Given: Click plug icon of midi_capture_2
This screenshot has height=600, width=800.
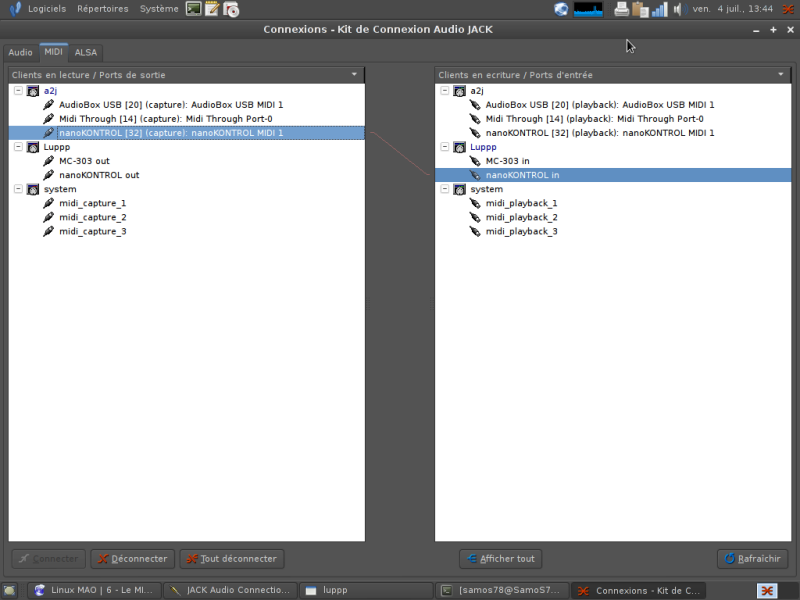Looking at the screenshot, I should tap(48, 217).
